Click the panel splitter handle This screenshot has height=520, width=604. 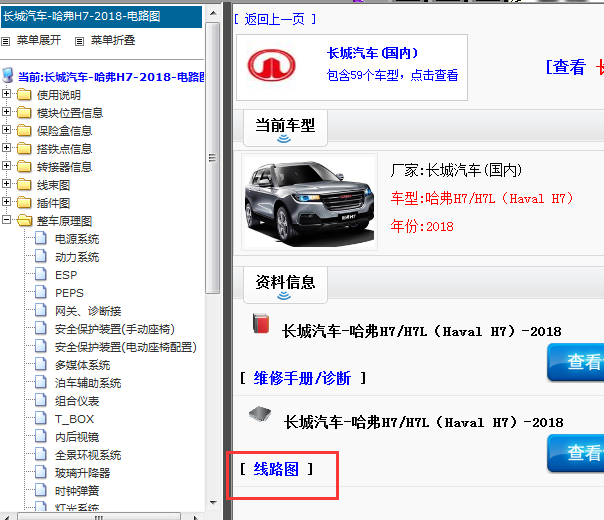pos(228,260)
